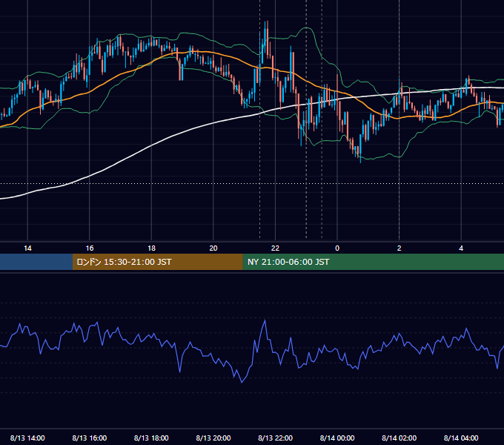This screenshot has width=504, height=445.
Task: Click the upper time axis label 20
Action: (x=213, y=248)
